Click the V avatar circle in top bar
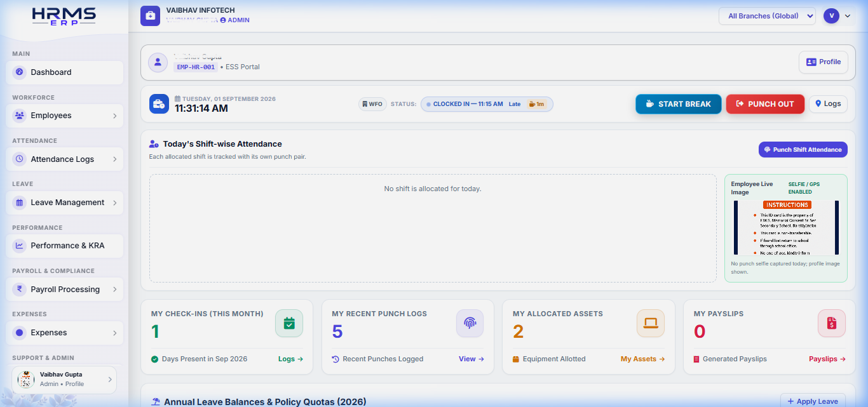868x407 pixels. point(831,16)
